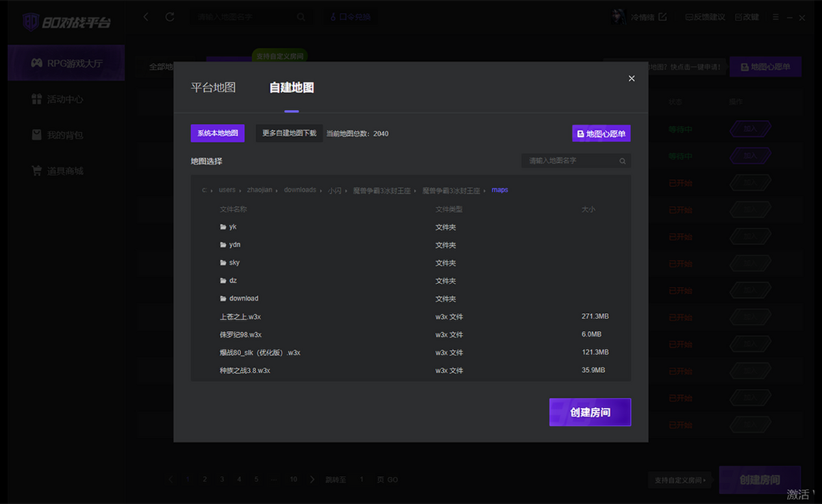Open the download folder

coord(243,299)
